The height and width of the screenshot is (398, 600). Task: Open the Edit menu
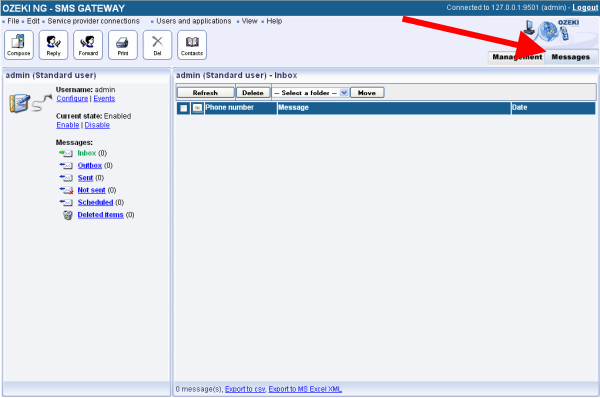pos(33,21)
